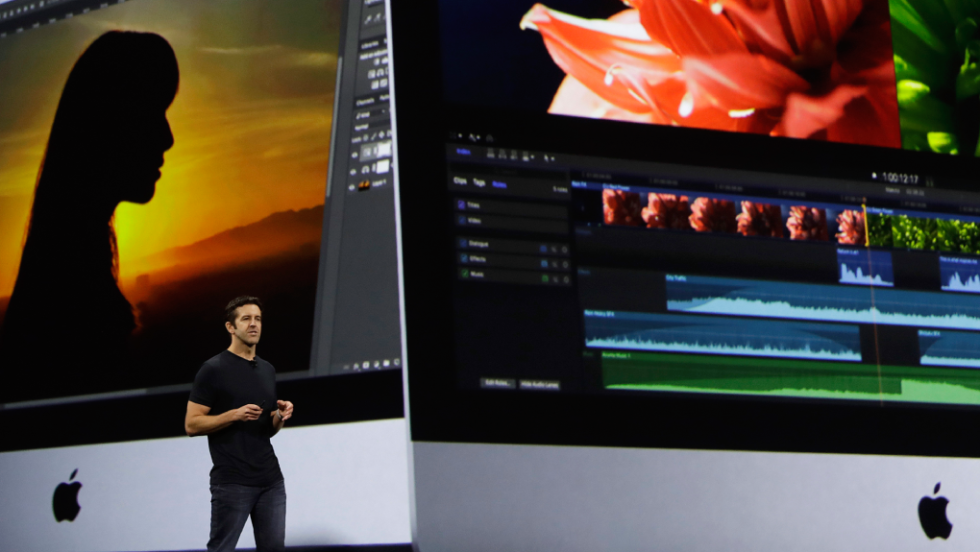The image size is (980, 552).
Task: Click the audio lane icon for Dialogue role
Action: pos(544,249)
